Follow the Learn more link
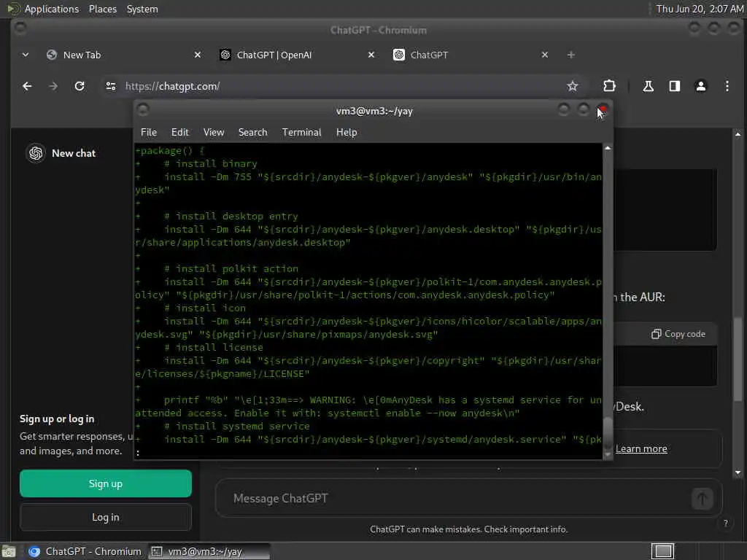This screenshot has height=560, width=747. point(641,449)
